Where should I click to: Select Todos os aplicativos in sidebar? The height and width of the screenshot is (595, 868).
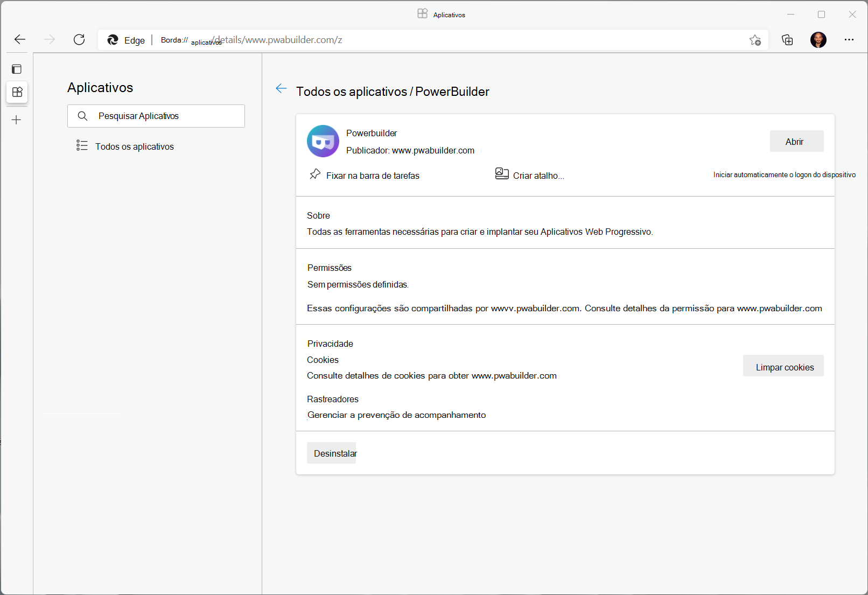pyautogui.click(x=135, y=146)
